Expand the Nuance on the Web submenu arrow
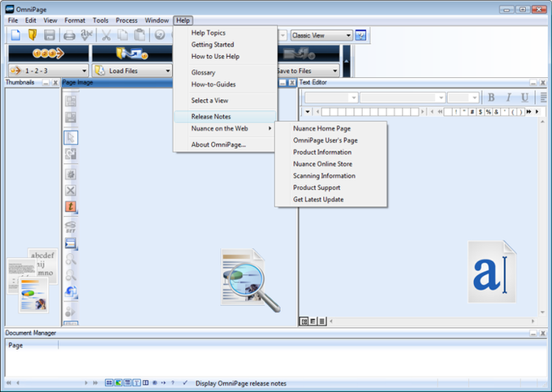The width and height of the screenshot is (552, 392). [270, 128]
